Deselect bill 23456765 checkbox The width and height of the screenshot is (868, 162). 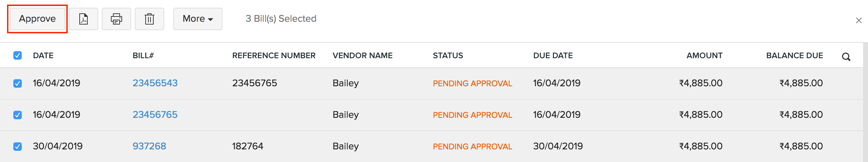point(18,115)
